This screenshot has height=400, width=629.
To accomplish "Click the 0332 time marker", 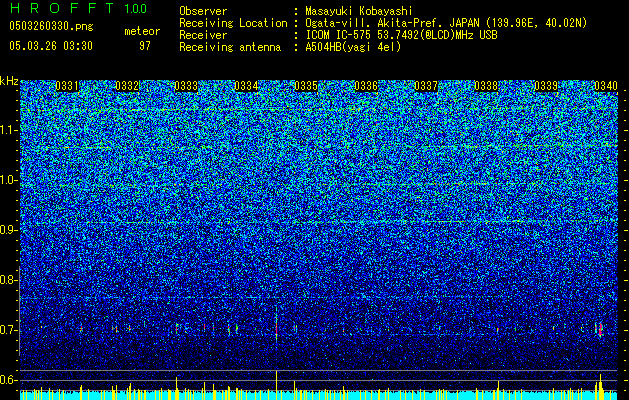I will pos(127,86).
